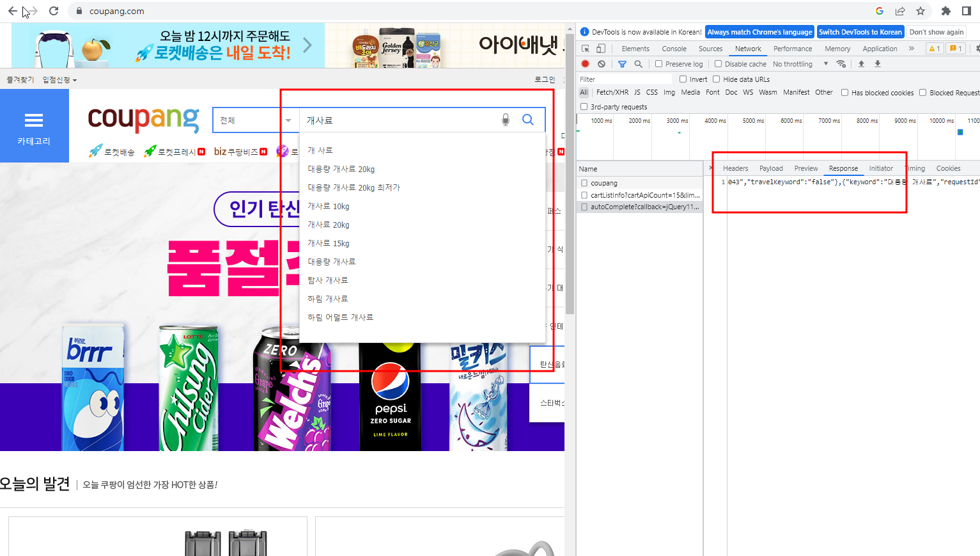Bookmark this page with star icon

[x=921, y=11]
